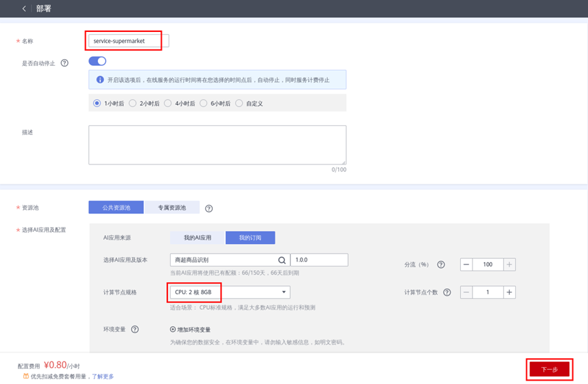
Task: Open help icon for 环境变量
Action: coord(135,329)
